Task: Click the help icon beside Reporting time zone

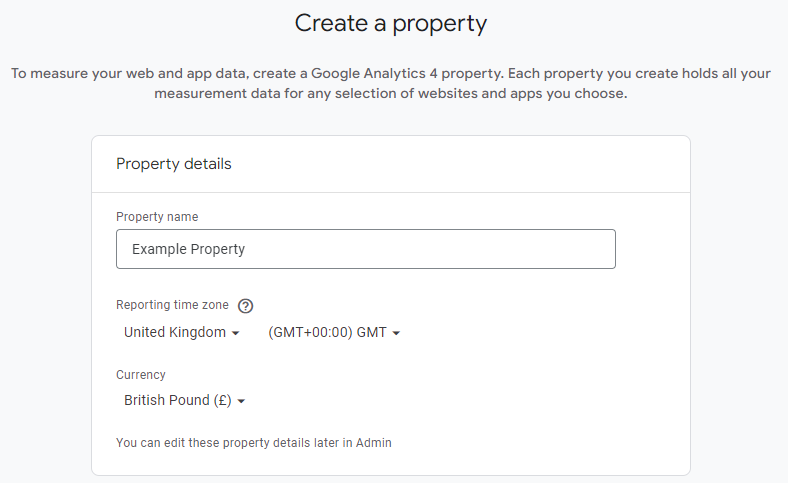Action: pos(245,306)
